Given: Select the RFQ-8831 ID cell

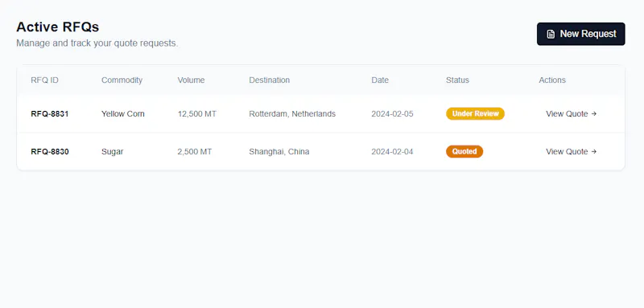Looking at the screenshot, I should tap(50, 114).
